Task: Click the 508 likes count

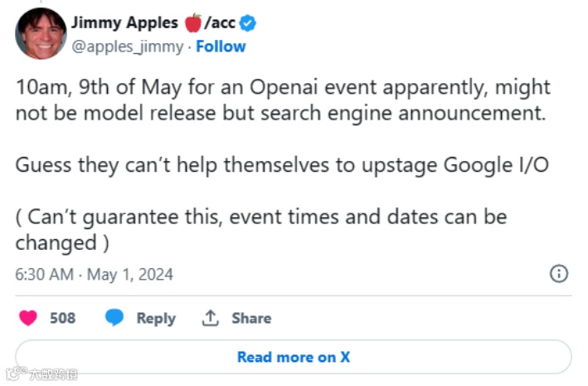Action: click(x=62, y=318)
